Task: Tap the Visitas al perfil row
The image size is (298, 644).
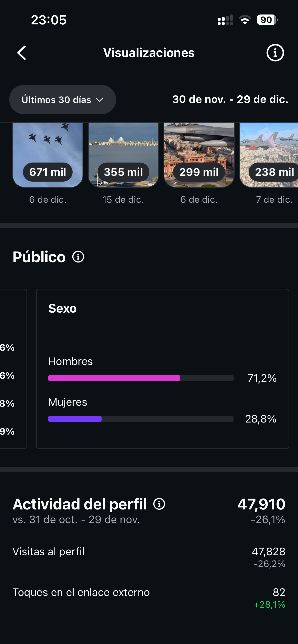Action: pos(149,557)
